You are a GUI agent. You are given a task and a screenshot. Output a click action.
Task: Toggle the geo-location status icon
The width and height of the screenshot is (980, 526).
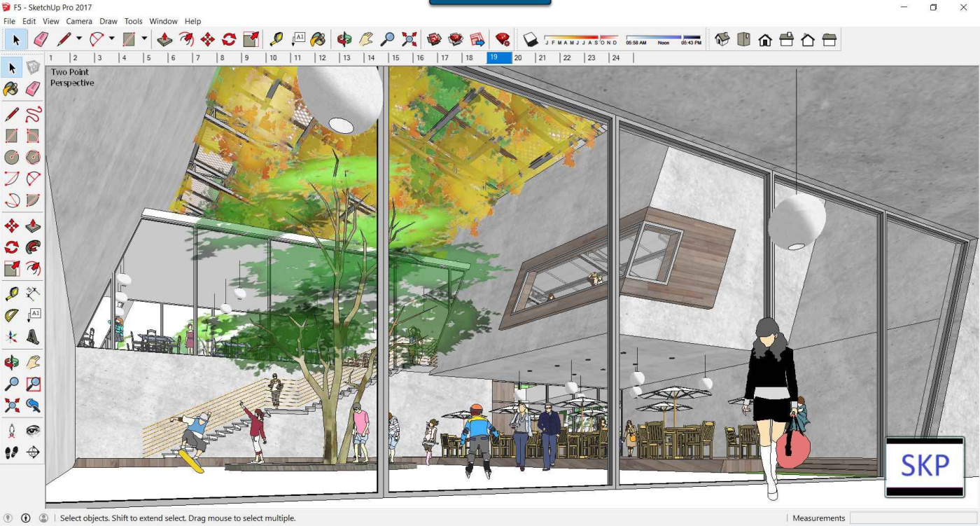(9, 518)
